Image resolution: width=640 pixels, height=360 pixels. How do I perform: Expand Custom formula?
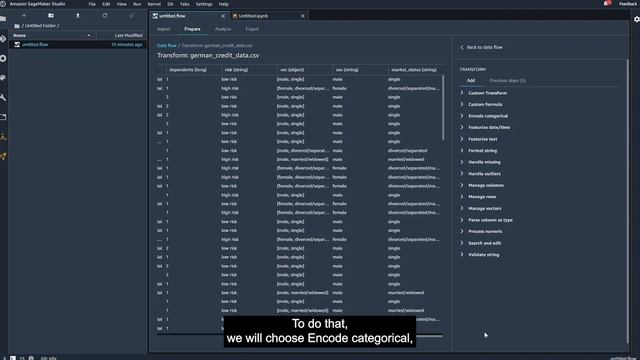click(485, 104)
